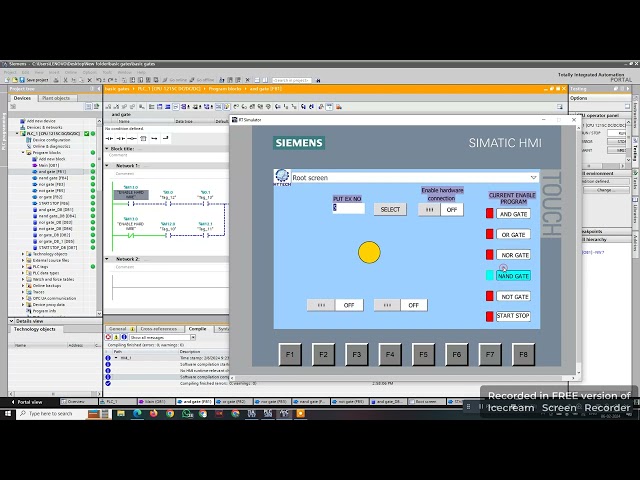Open the Root screen dropdown in HMI

point(533,178)
